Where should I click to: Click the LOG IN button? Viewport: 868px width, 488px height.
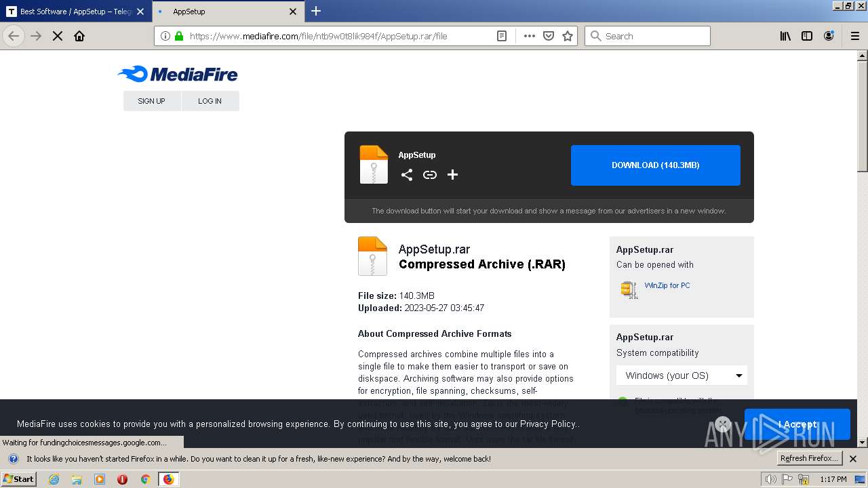pos(210,101)
